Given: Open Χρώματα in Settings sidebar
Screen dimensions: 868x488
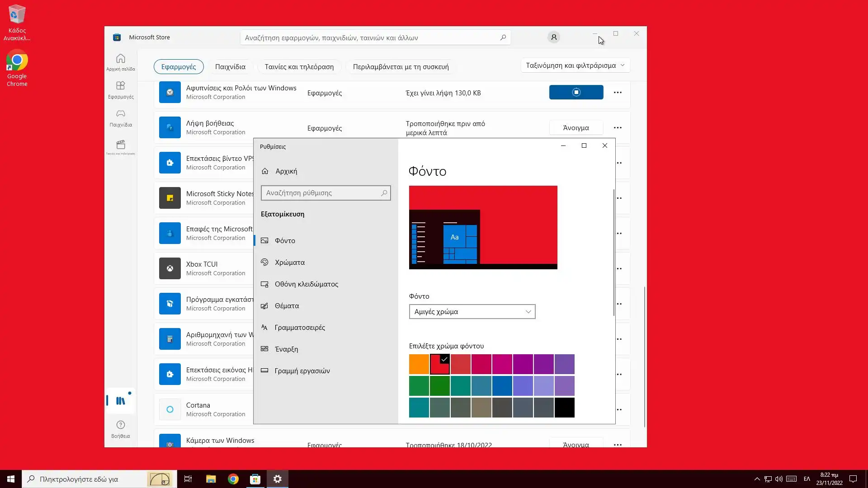Looking at the screenshot, I should pos(289,263).
